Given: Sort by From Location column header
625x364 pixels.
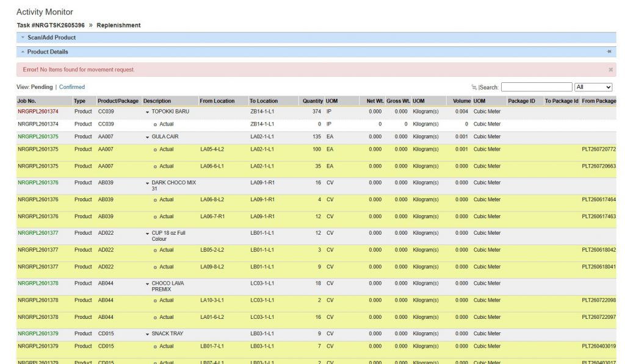Looking at the screenshot, I should (x=217, y=101).
